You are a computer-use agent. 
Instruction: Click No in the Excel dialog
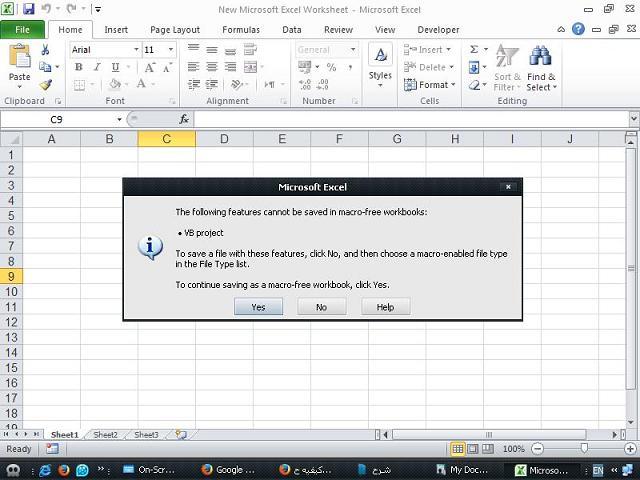point(322,307)
